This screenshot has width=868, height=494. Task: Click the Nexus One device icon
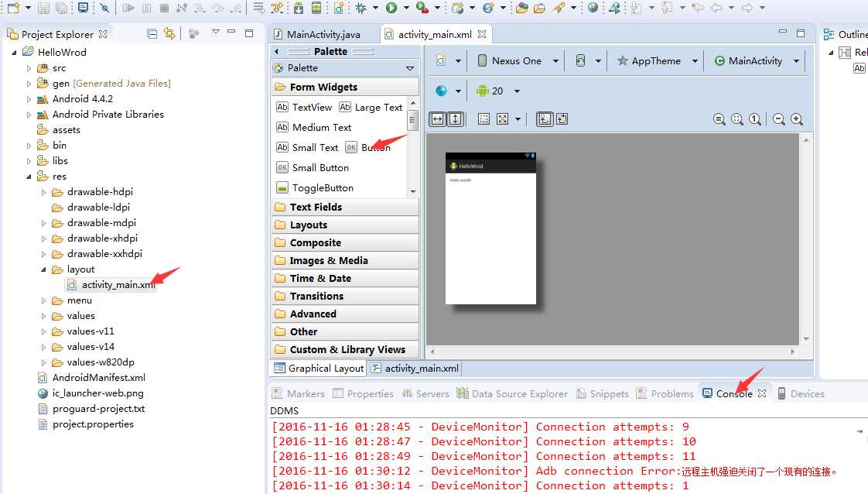point(482,60)
